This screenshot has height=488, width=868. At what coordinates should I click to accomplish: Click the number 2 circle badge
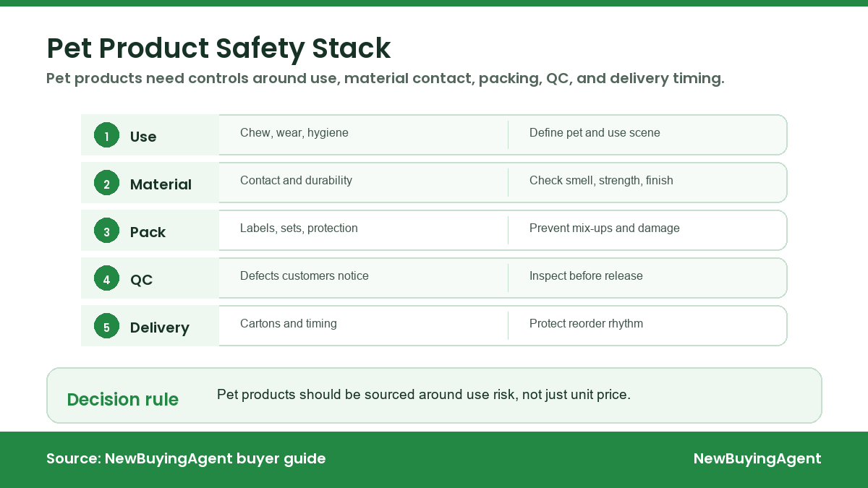pos(106,183)
